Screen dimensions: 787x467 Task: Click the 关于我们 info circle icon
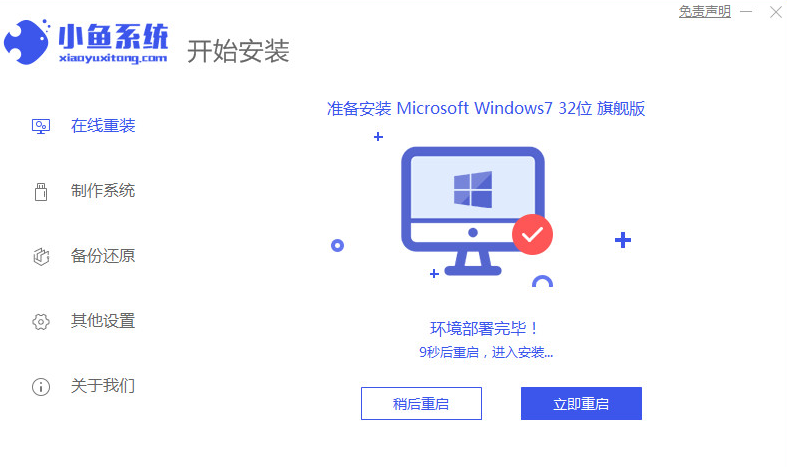(41, 386)
